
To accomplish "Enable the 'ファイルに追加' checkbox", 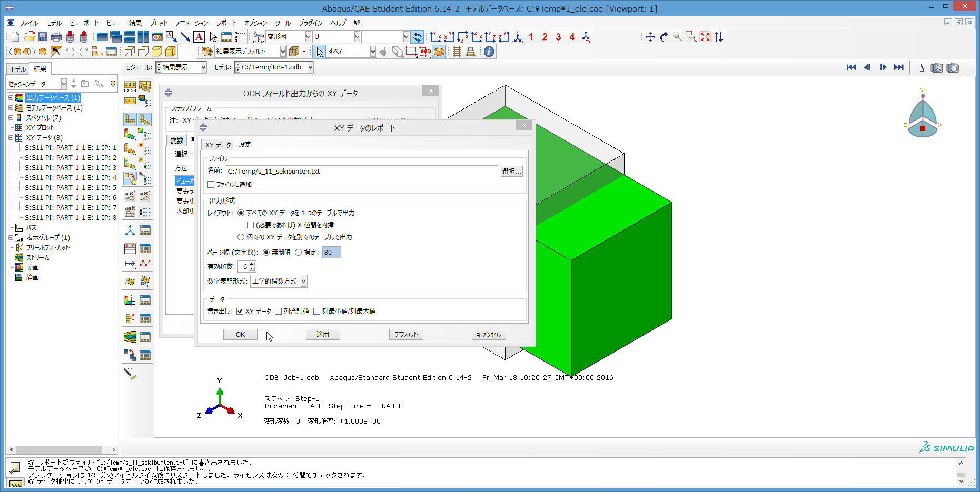I will click(x=211, y=185).
